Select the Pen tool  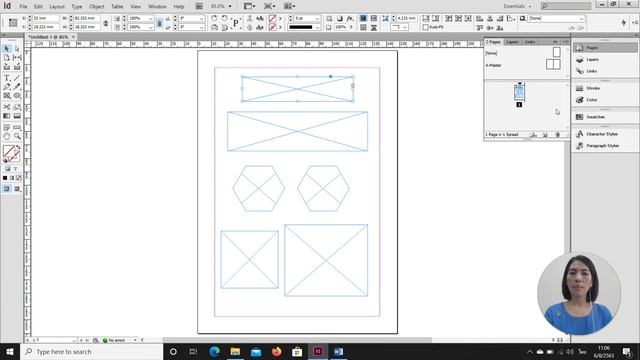[x=7, y=87]
